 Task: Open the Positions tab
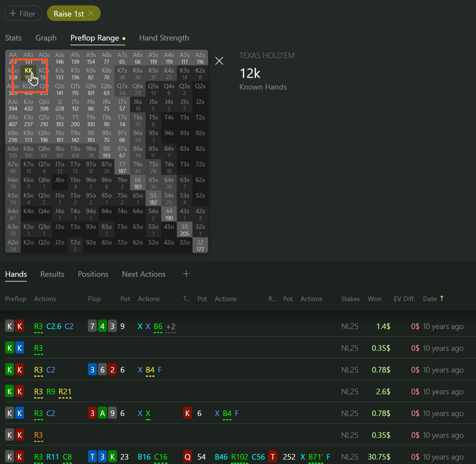[x=93, y=274]
